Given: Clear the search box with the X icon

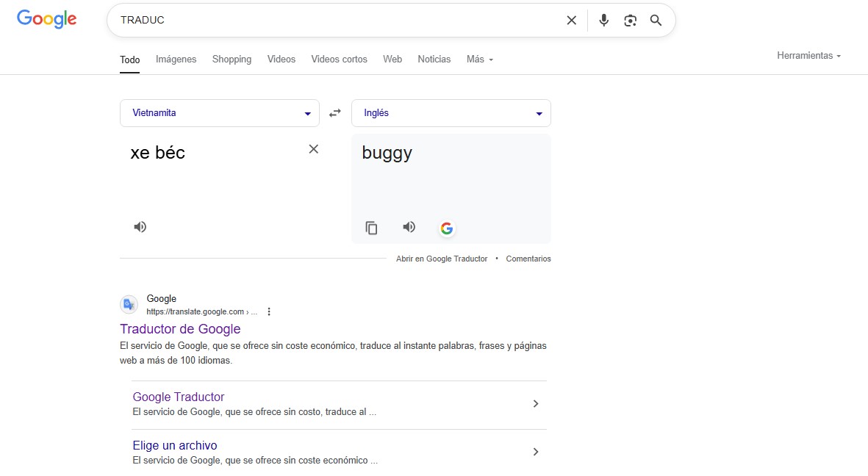Looking at the screenshot, I should click(x=572, y=21).
